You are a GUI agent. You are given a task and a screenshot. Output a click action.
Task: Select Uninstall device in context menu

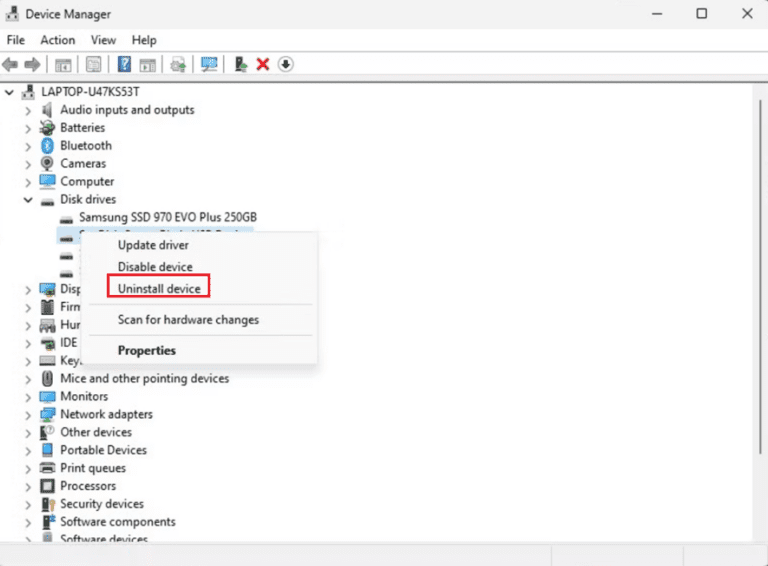(159, 289)
